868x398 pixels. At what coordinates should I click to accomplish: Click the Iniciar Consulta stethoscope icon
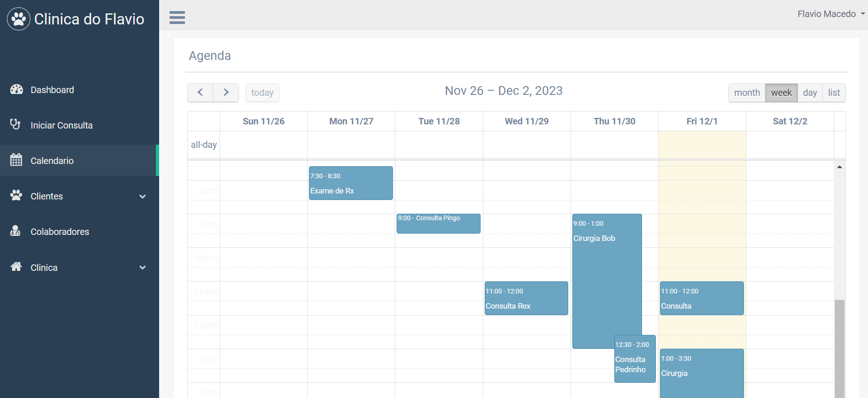coord(16,124)
